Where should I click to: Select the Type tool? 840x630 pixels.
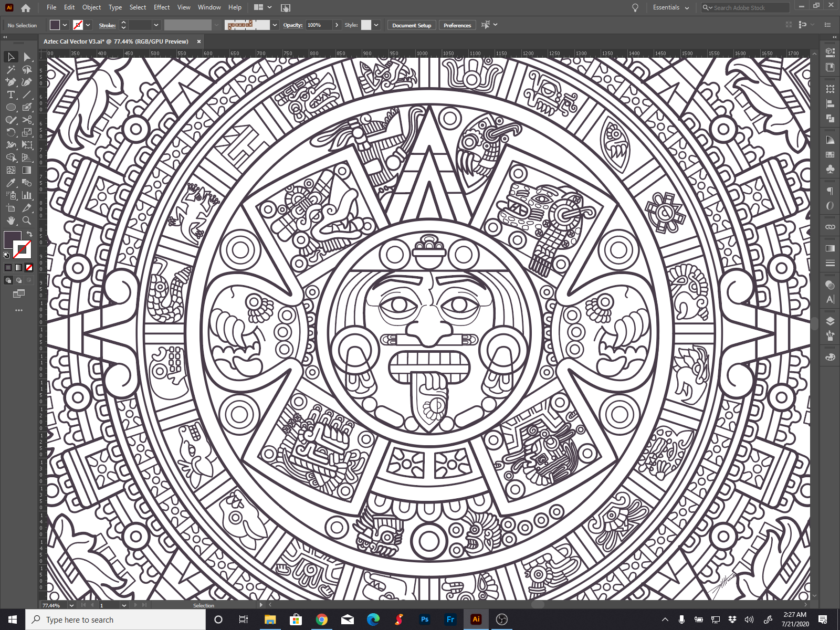11,94
